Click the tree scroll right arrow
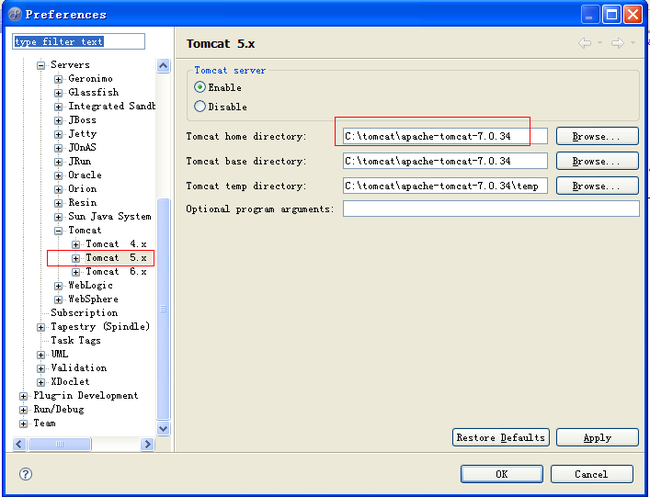This screenshot has width=650, height=497. [x=147, y=444]
